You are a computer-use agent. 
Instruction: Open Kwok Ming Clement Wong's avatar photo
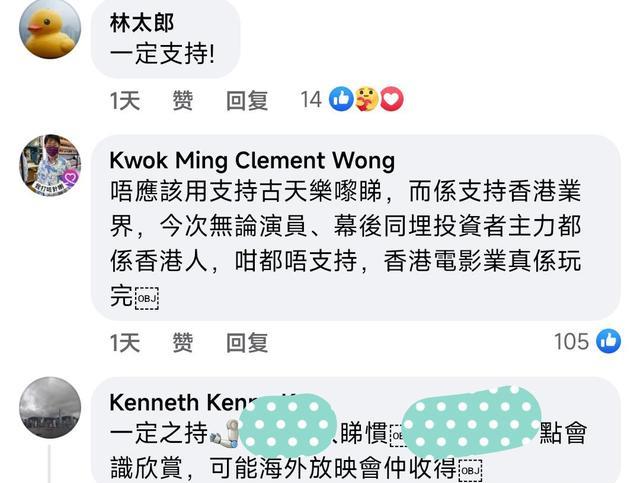pyautogui.click(x=50, y=165)
